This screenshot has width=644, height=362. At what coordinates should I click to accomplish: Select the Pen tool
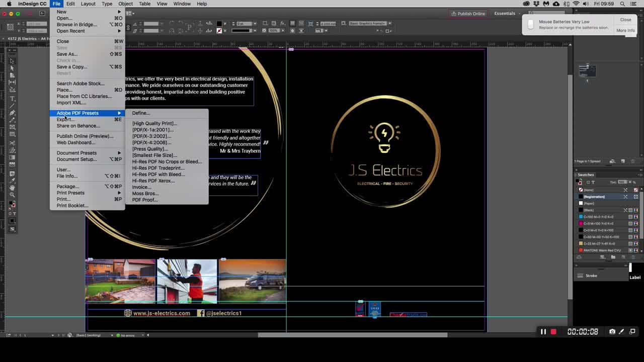(x=13, y=113)
